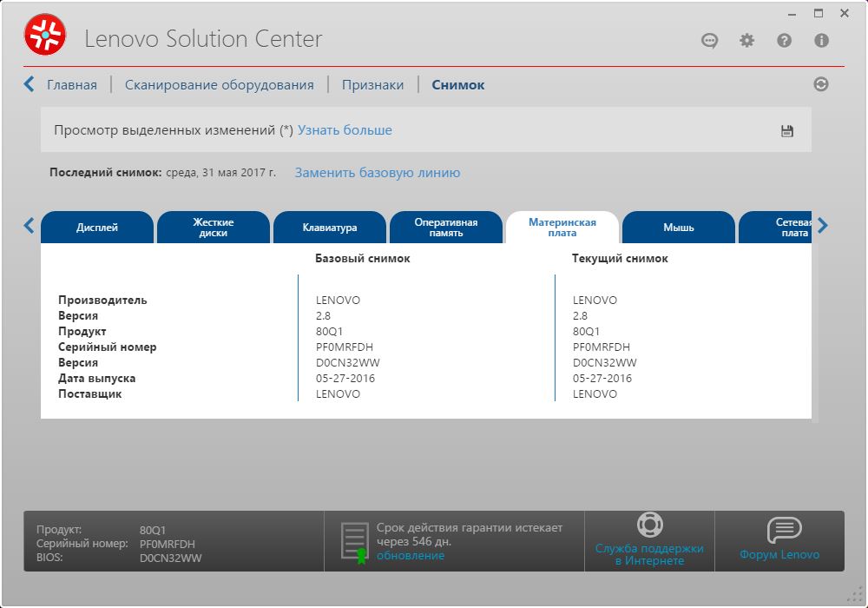Go back using the breadcrumb arrow
The height and width of the screenshot is (608, 868).
(29, 84)
